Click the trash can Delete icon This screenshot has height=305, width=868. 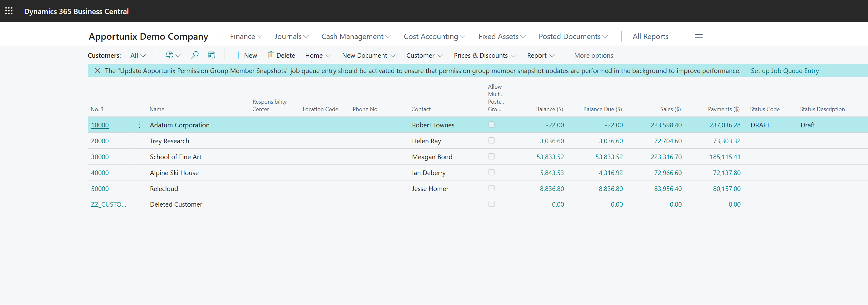pyautogui.click(x=270, y=55)
